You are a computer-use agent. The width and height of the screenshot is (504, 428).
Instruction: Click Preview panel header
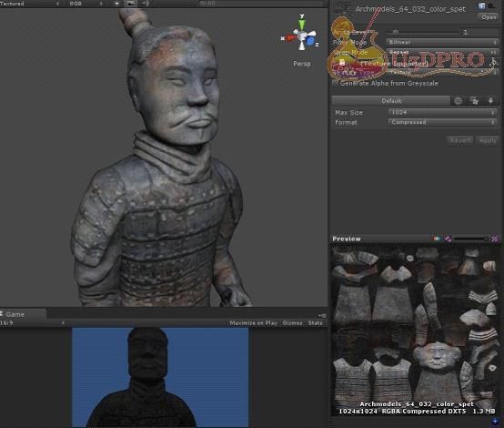click(415, 239)
